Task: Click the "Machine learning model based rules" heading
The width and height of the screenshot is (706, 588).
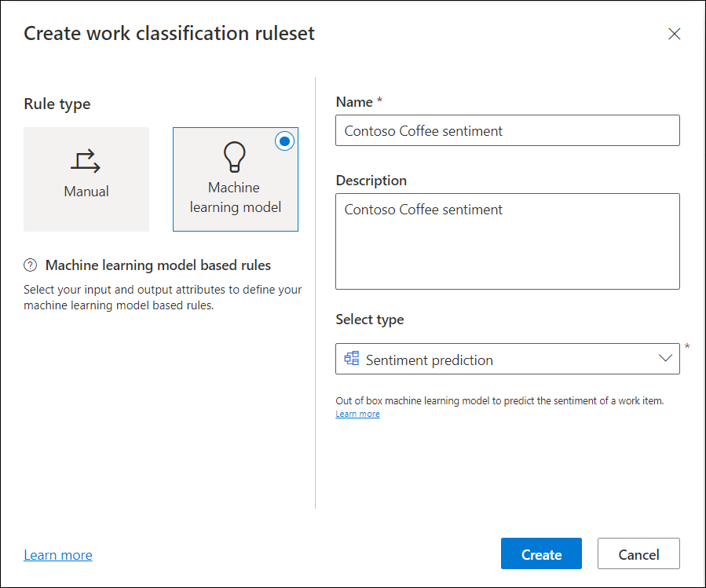Action: (x=158, y=265)
